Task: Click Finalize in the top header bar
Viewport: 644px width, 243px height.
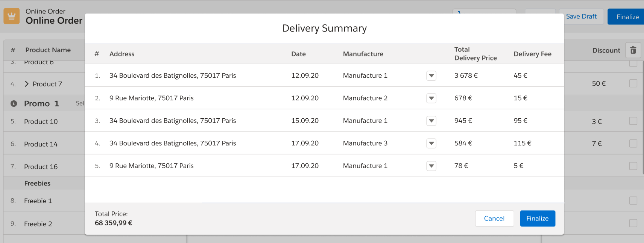Action: click(628, 17)
